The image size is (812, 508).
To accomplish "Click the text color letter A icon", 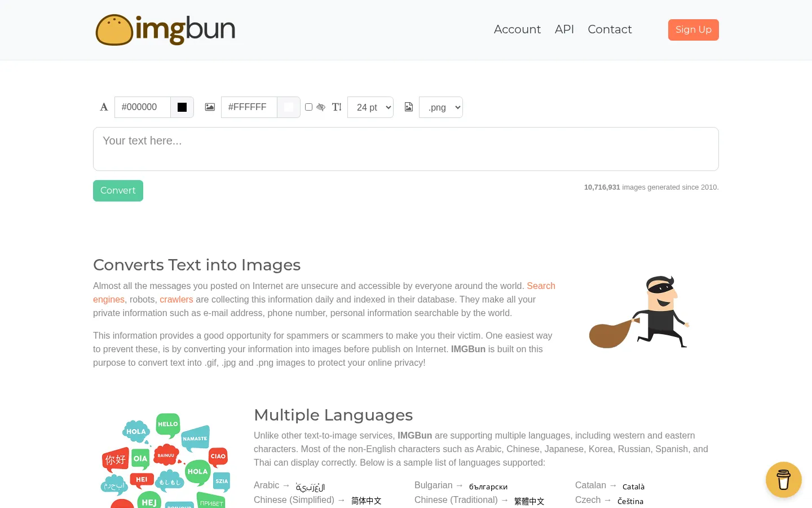I will coord(104,107).
